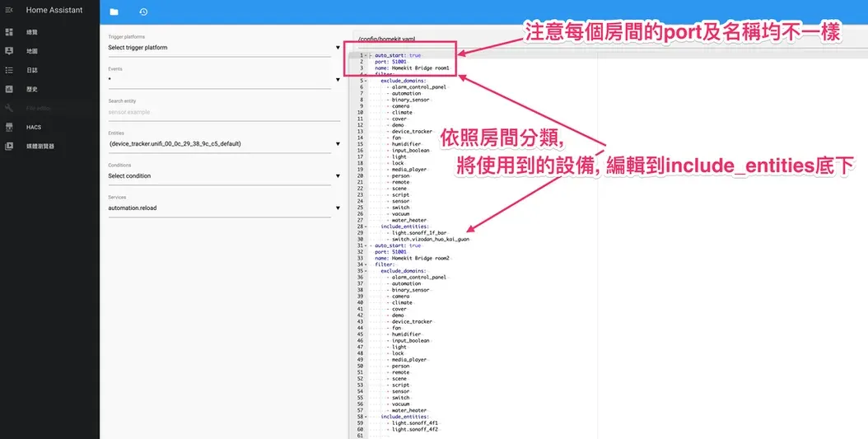
Task: Select the File editor wrench icon
Action: pyautogui.click(x=9, y=109)
